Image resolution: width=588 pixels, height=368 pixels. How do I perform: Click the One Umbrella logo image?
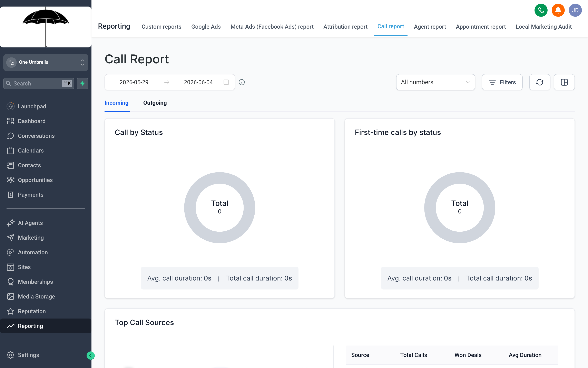[46, 27]
